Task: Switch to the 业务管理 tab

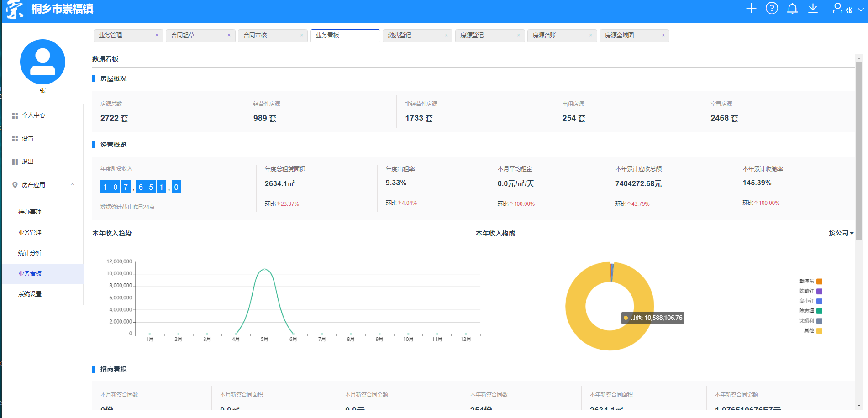Action: point(128,36)
